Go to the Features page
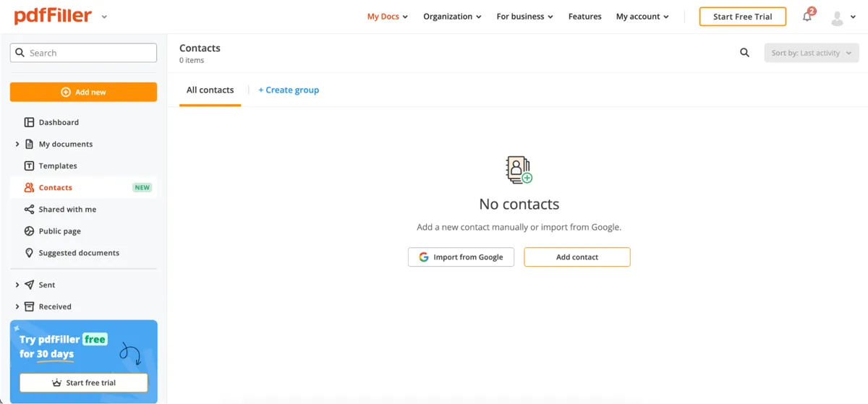This screenshot has width=868, height=404. (585, 17)
